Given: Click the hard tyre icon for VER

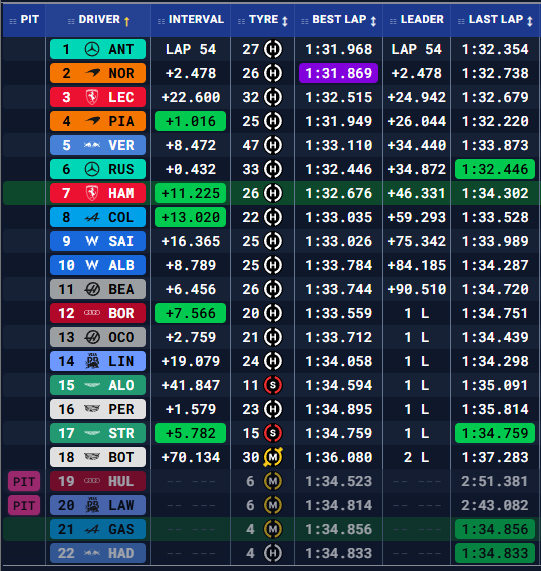Looking at the screenshot, I should [x=273, y=145].
